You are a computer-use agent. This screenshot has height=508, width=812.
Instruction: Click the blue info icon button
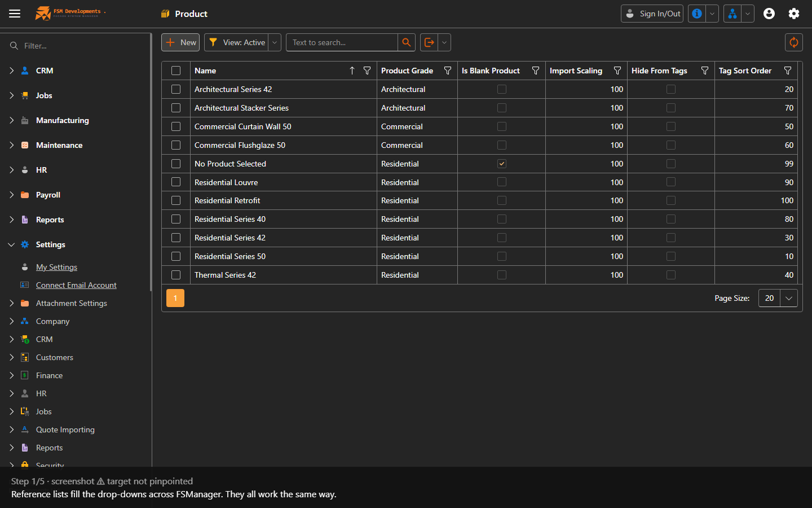[697, 14]
